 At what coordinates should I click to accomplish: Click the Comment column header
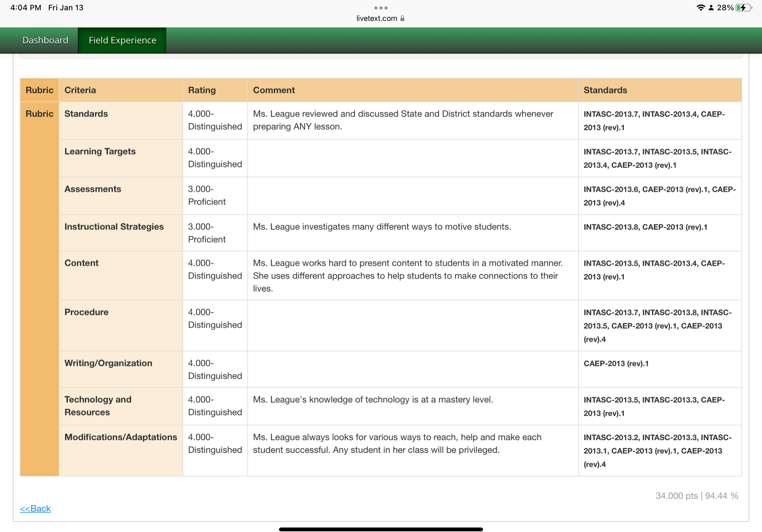pos(274,90)
